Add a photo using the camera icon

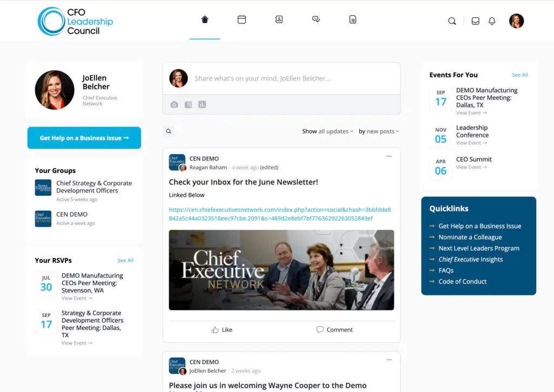[174, 104]
